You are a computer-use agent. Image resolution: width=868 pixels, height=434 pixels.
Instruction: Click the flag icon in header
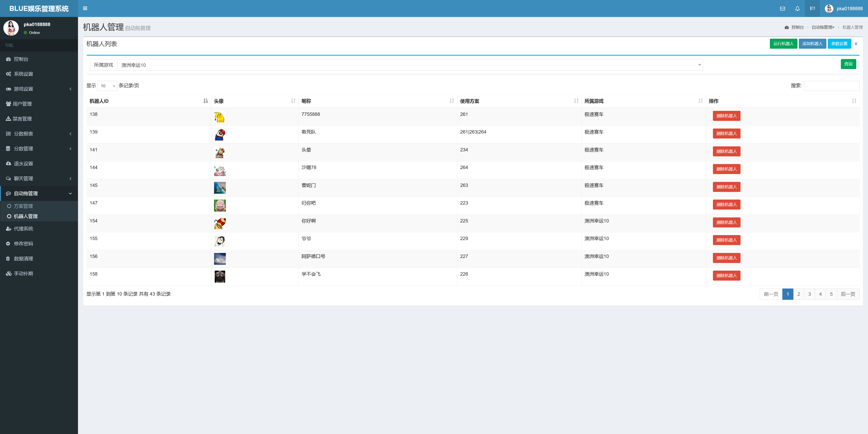coord(812,8)
